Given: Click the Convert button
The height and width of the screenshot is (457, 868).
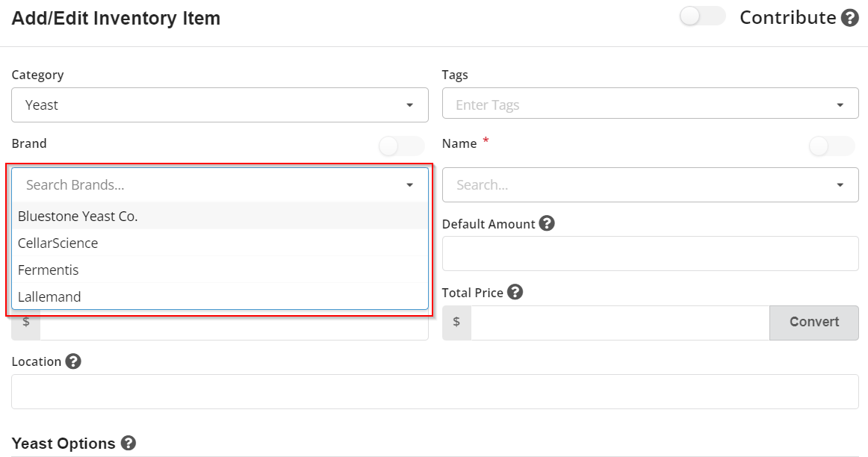Looking at the screenshot, I should click(813, 322).
